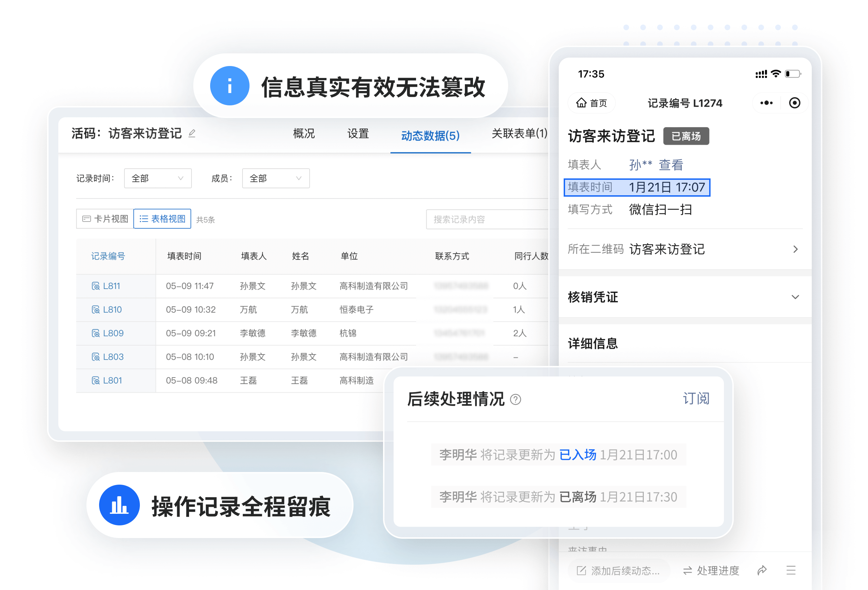Tap the phone Wi-Fi status icon
This screenshot has height=590, width=868.
click(x=776, y=73)
